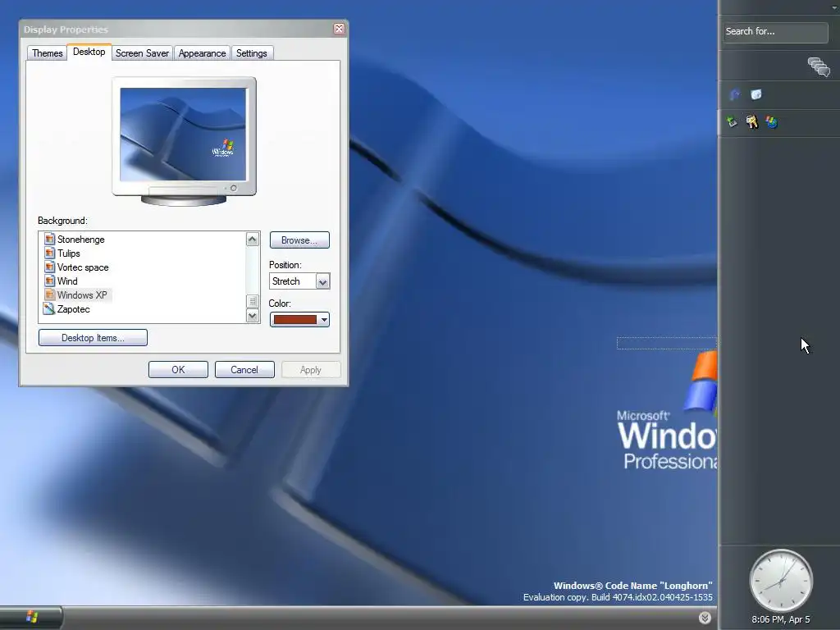Screen dimensions: 840x630
Task: Click the Cancel button
Action: pyautogui.click(x=244, y=370)
